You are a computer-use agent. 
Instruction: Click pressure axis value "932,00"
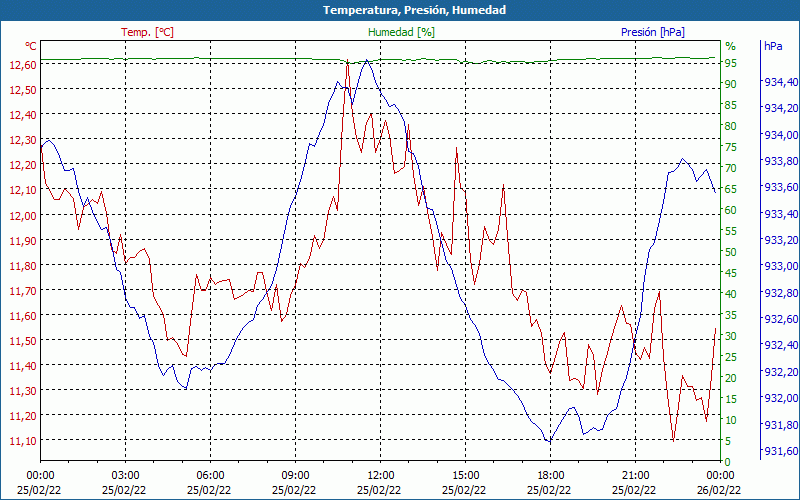[x=781, y=397]
